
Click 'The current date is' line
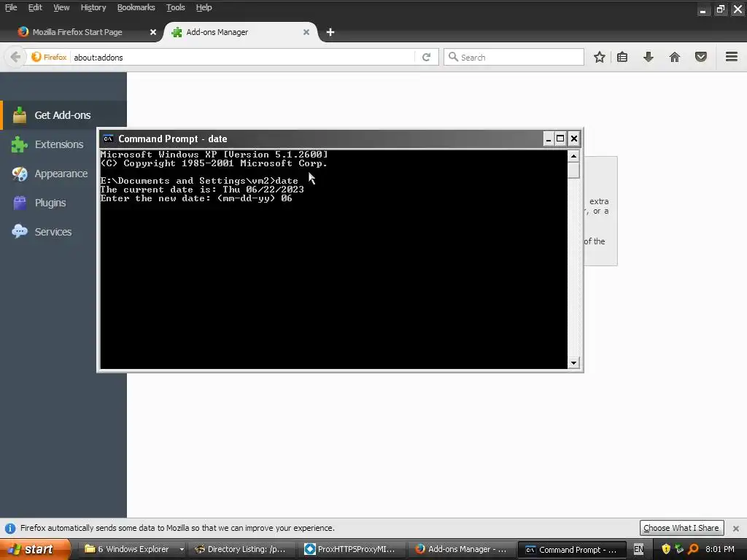(x=202, y=190)
